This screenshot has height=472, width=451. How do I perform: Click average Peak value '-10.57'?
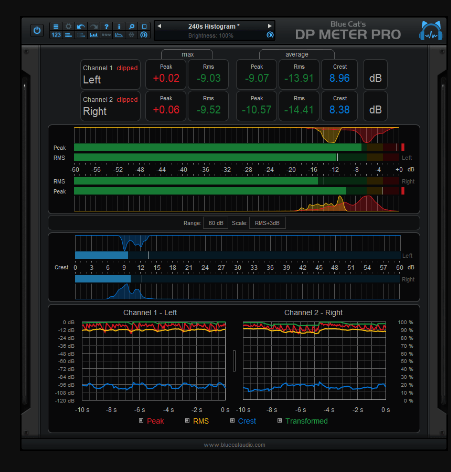[x=257, y=110]
